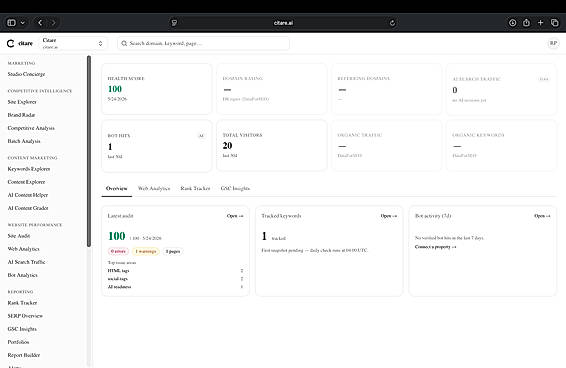Viewport: 566px width, 368px height.
Task: Open the Latest audit card link
Action: coord(235,216)
